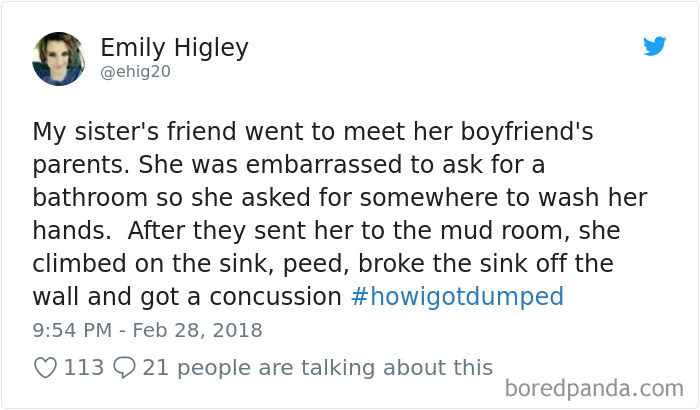The image size is (700, 410).
Task: Click the word "bathroom" in the tweet
Action: click(x=90, y=198)
